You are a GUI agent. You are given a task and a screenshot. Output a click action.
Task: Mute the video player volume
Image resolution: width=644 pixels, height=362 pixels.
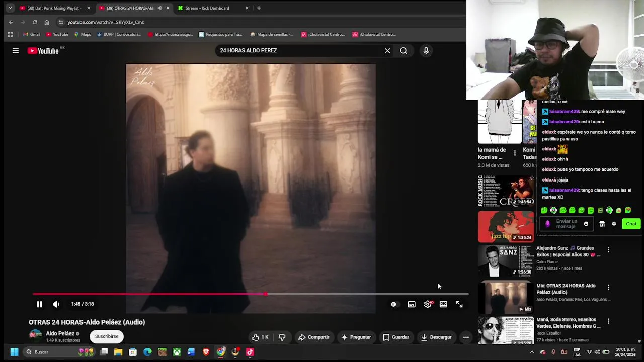[56, 304]
